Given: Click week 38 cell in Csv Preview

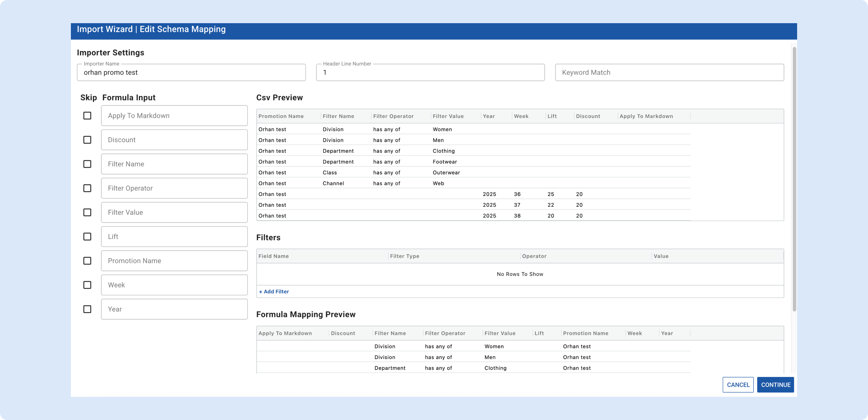Looking at the screenshot, I should click(517, 216).
